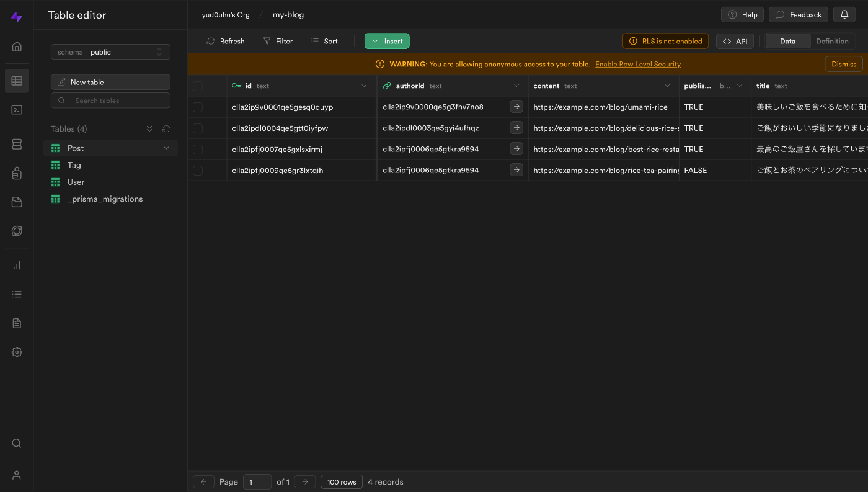
Task: Check the row clla2ipfj0009qe5gr3lxtqih
Action: click(x=198, y=171)
